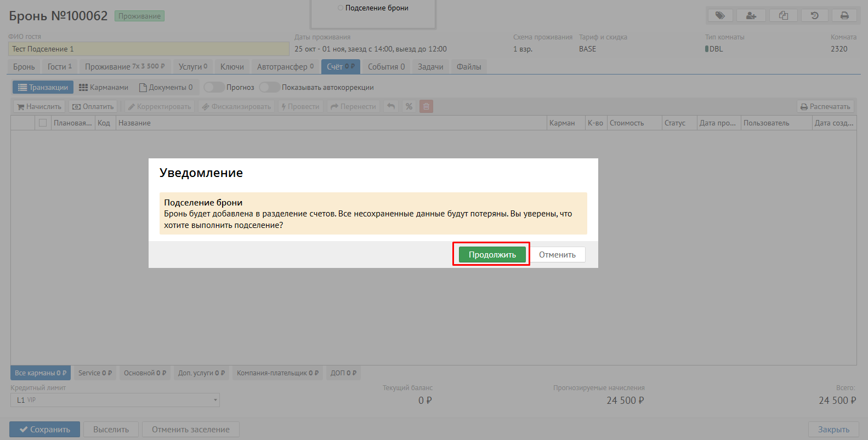
Task: Click the percent discount icon
Action: pyautogui.click(x=409, y=106)
